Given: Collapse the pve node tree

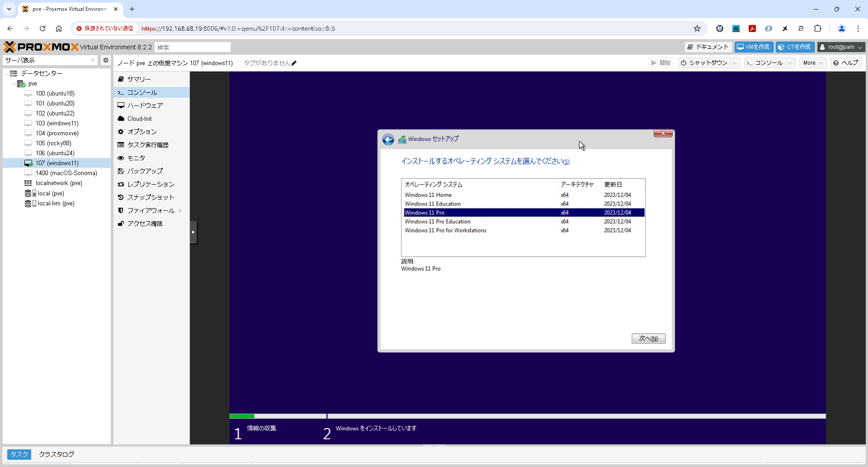Looking at the screenshot, I should (x=14, y=84).
